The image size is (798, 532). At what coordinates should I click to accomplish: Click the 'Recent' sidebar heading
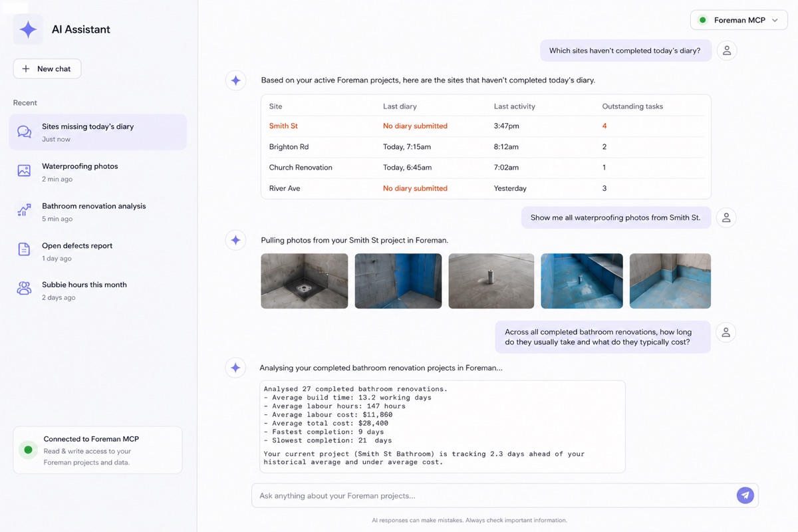[25, 102]
